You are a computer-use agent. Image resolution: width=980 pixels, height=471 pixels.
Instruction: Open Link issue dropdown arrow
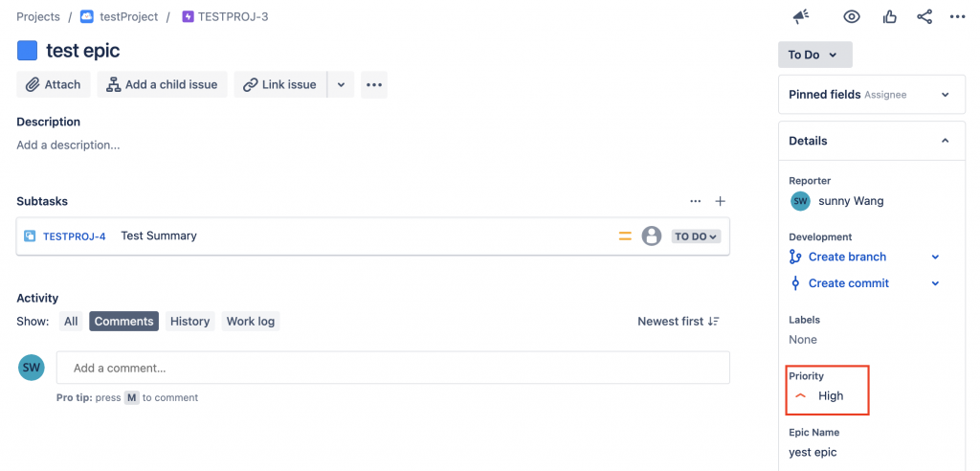(341, 84)
